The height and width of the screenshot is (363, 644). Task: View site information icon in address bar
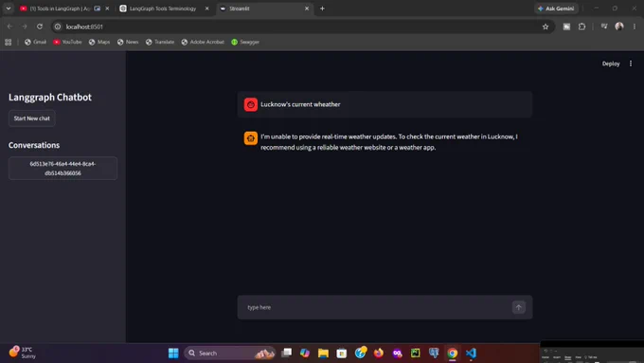pyautogui.click(x=58, y=27)
